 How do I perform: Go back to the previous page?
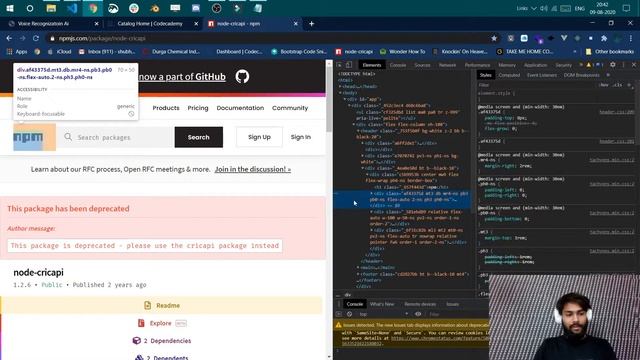point(9,38)
